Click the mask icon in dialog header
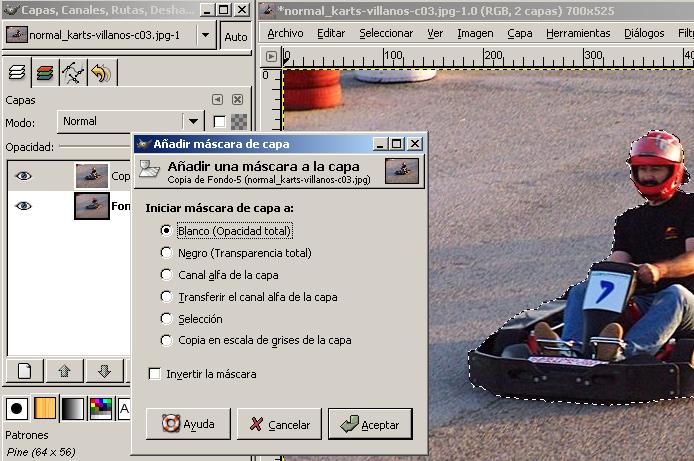Viewport: 694px width, 461px height. (149, 170)
